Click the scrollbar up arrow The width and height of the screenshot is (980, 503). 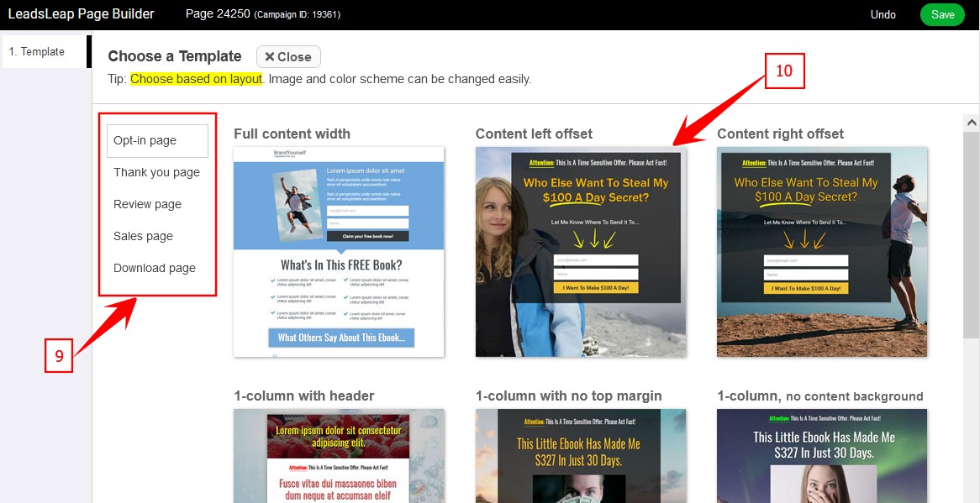972,123
